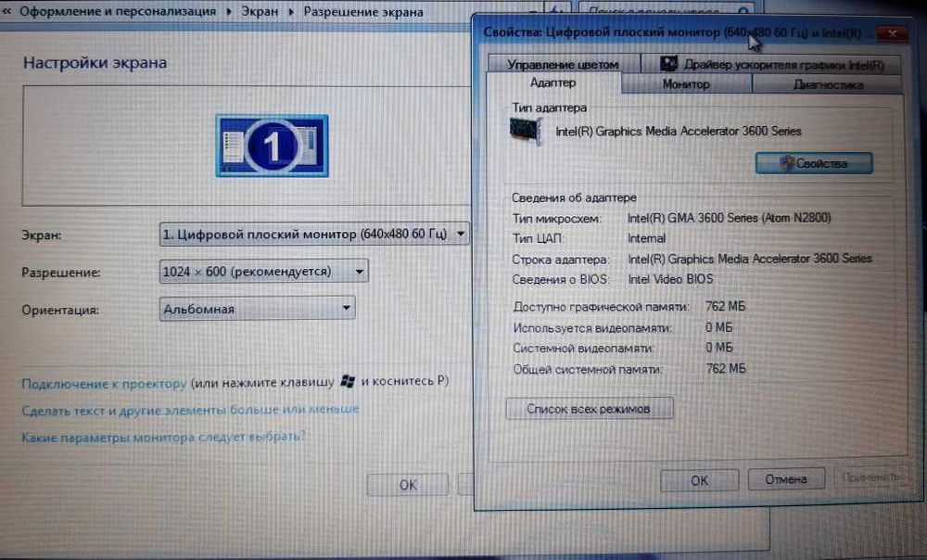Click the Используется видеопамяти value 0 МБ

click(x=718, y=327)
